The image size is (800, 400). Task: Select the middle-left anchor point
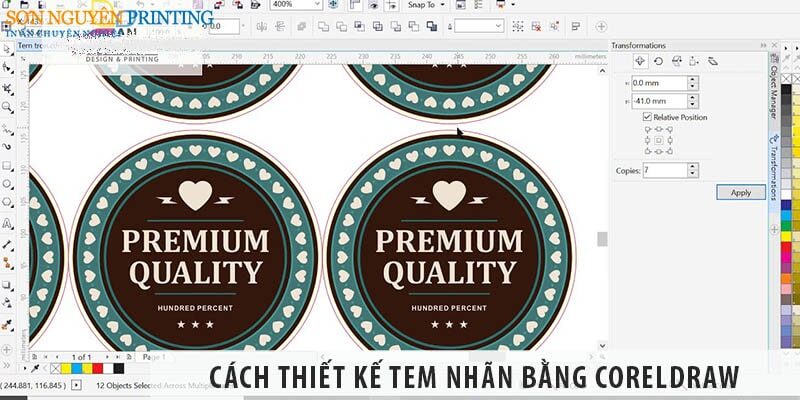[647, 140]
